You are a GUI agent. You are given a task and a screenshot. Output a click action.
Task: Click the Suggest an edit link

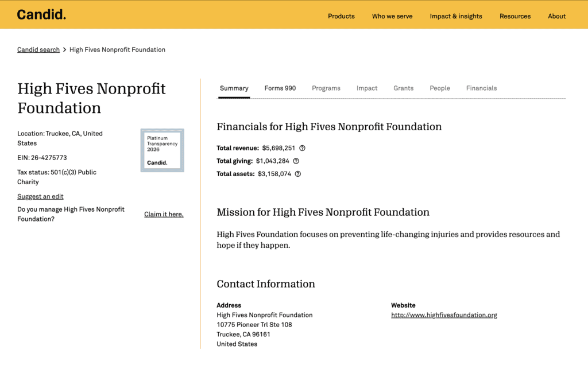tap(40, 197)
